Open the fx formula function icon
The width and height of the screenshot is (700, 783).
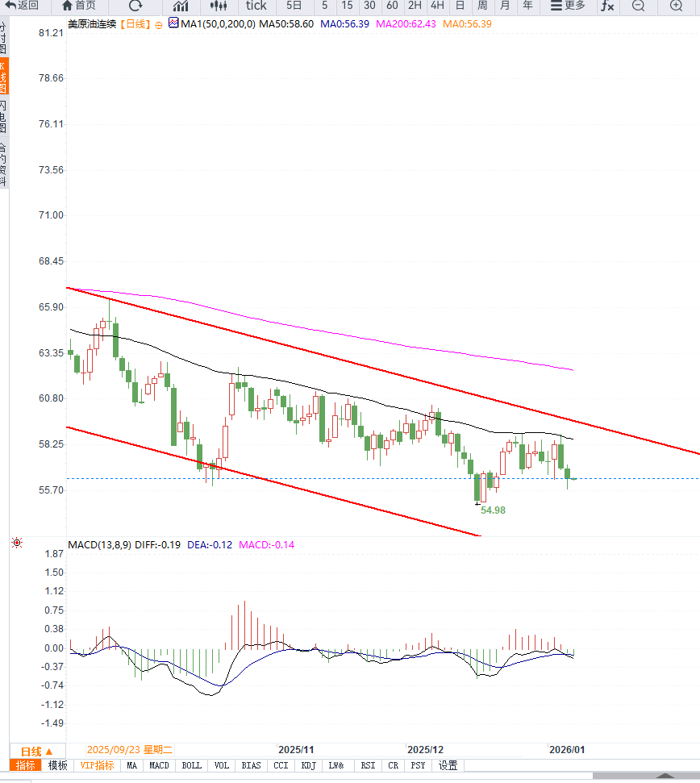tap(607, 6)
